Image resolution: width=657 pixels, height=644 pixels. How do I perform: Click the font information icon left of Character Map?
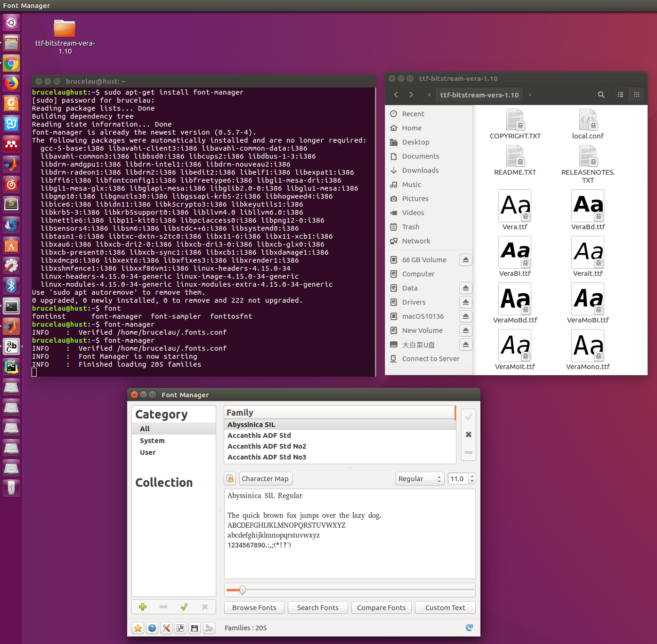[230, 479]
